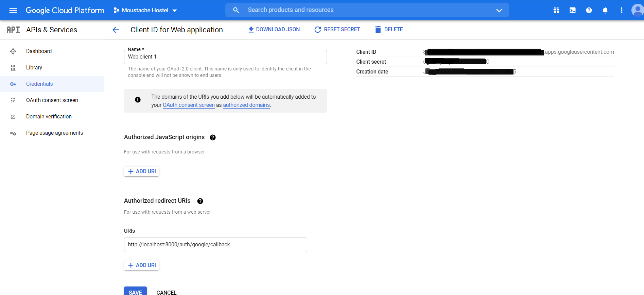
Task: Open the hamburger navigation menu
Action: click(x=13, y=10)
